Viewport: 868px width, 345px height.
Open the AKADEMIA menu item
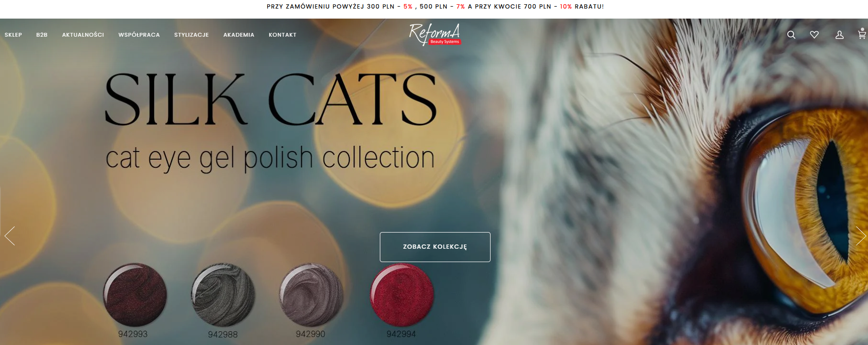click(x=239, y=35)
